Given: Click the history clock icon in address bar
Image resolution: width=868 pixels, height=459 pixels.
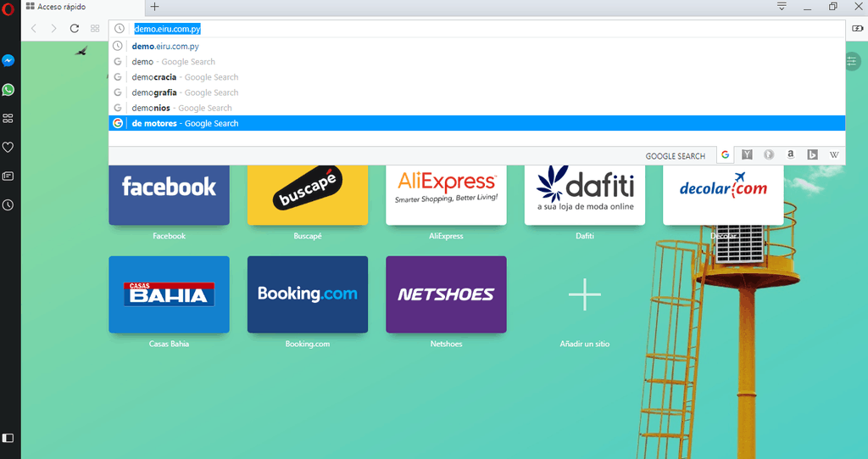Looking at the screenshot, I should (119, 28).
